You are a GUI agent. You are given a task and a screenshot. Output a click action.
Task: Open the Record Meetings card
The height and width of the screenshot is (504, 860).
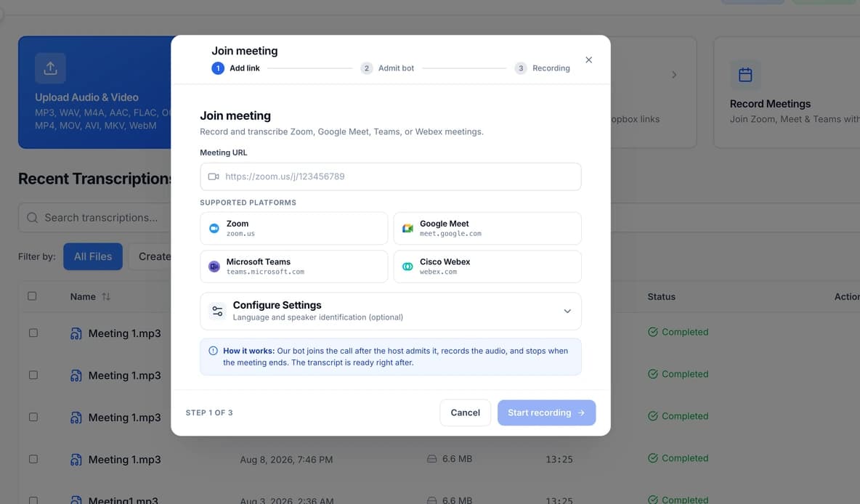pos(787,92)
